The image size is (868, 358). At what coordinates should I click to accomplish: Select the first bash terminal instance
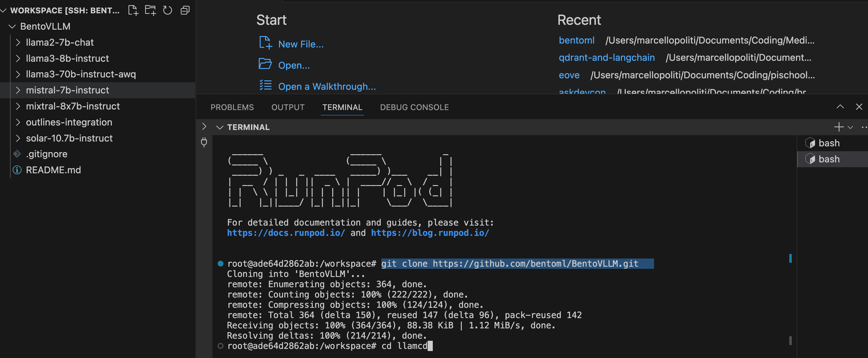pos(829,143)
